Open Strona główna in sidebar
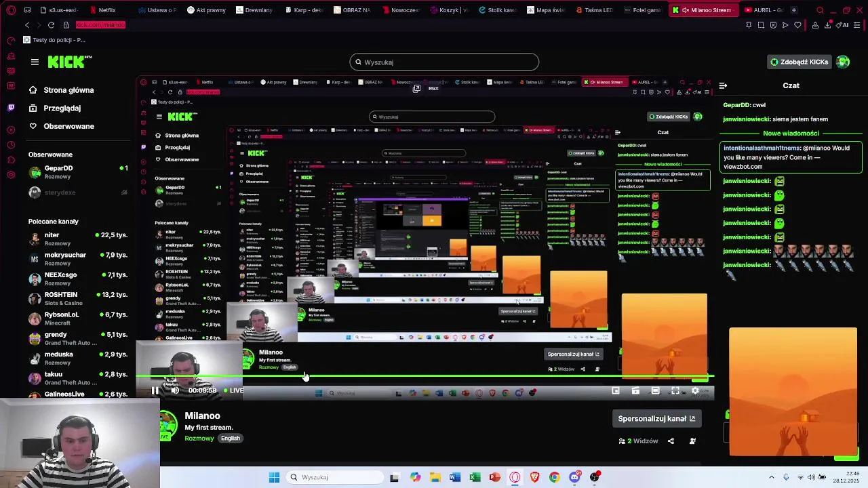Viewport: 868px width, 488px height. [62, 90]
